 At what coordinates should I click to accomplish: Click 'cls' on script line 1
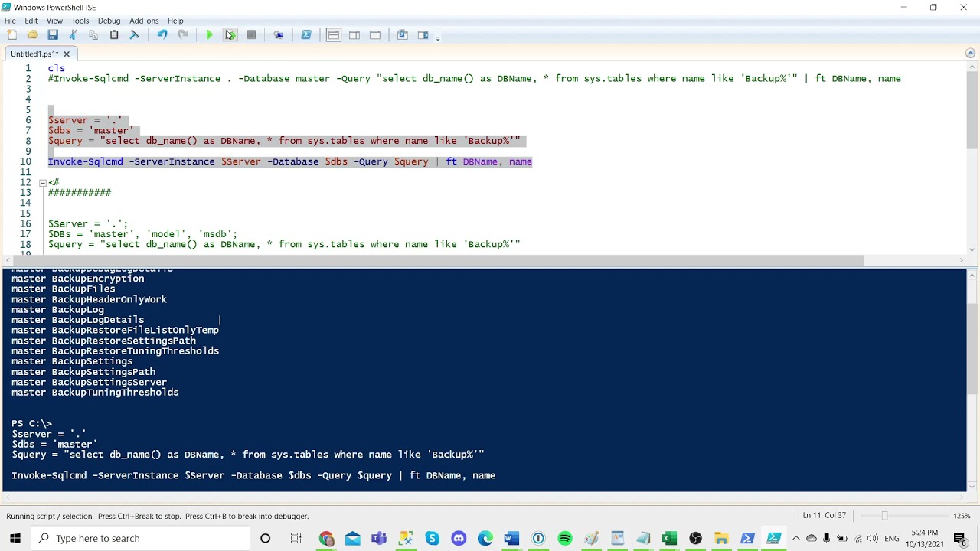(57, 68)
